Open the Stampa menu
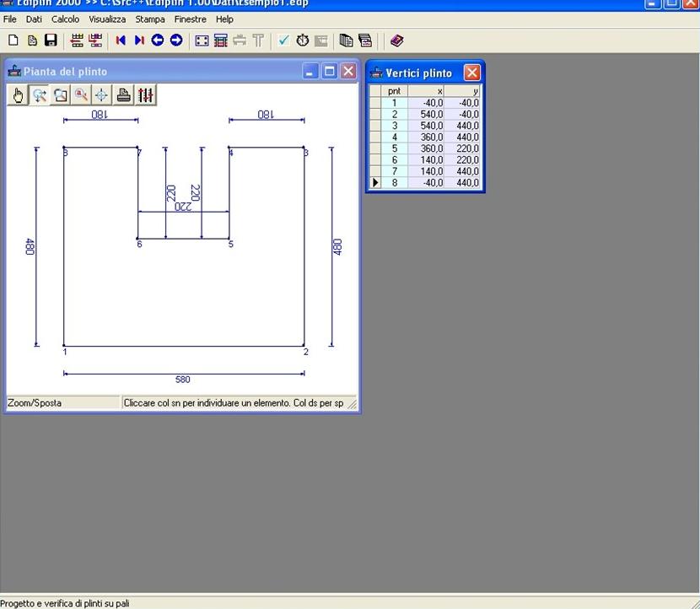Viewport: 700px width, 609px height. point(150,19)
